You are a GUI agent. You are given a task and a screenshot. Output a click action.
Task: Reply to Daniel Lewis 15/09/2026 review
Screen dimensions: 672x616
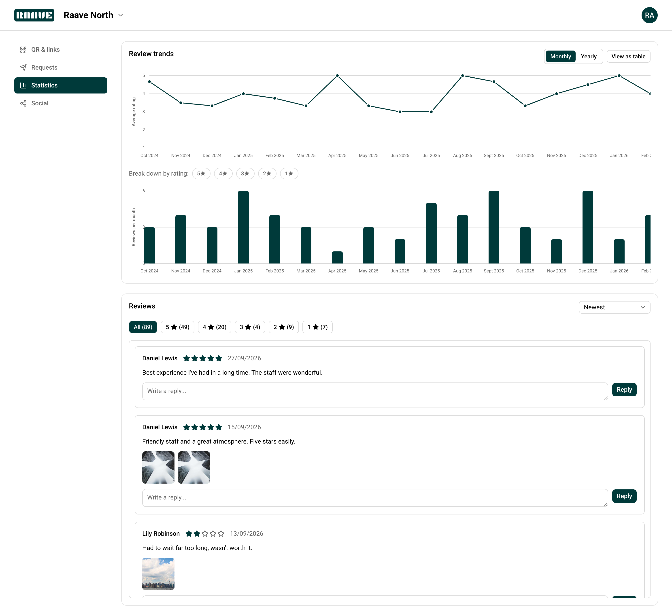(624, 496)
